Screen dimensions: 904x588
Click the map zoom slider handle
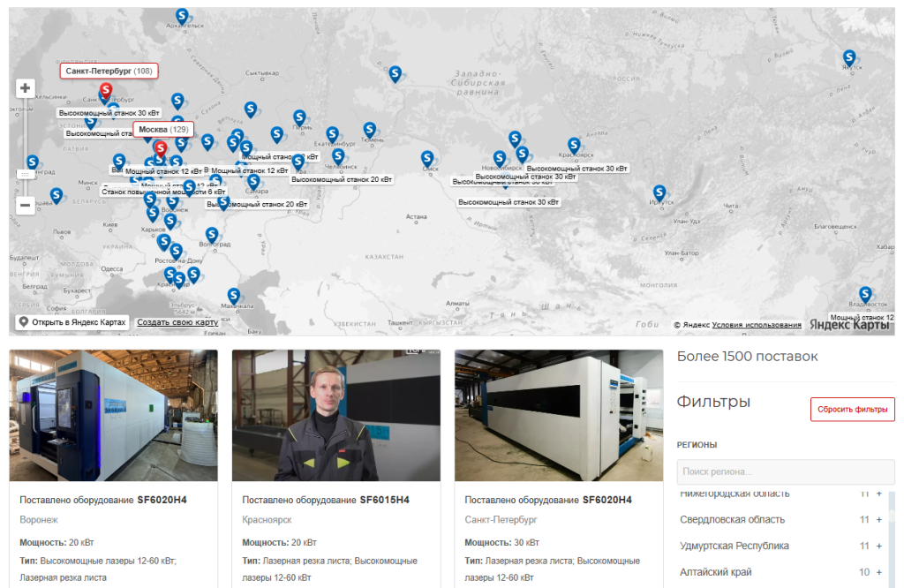point(25,174)
